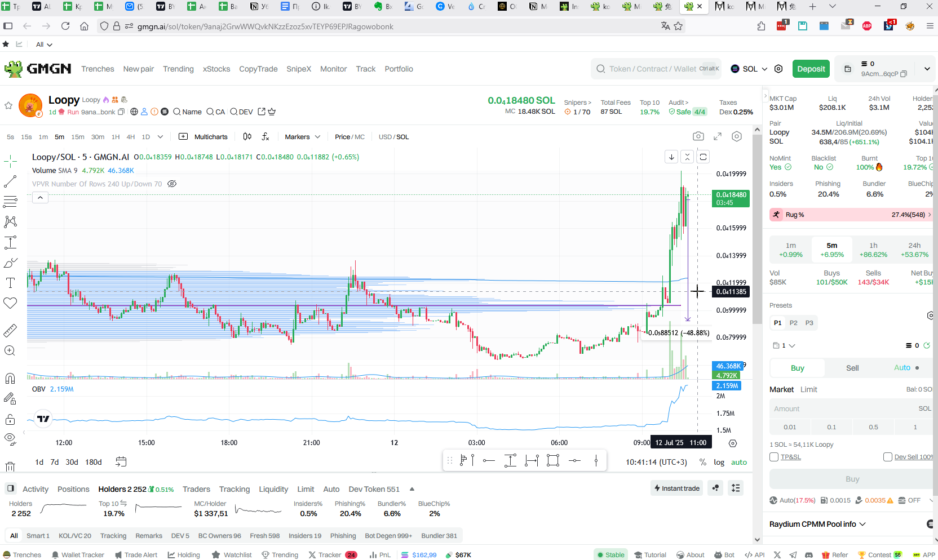Select the 15m timeframe

coord(78,137)
